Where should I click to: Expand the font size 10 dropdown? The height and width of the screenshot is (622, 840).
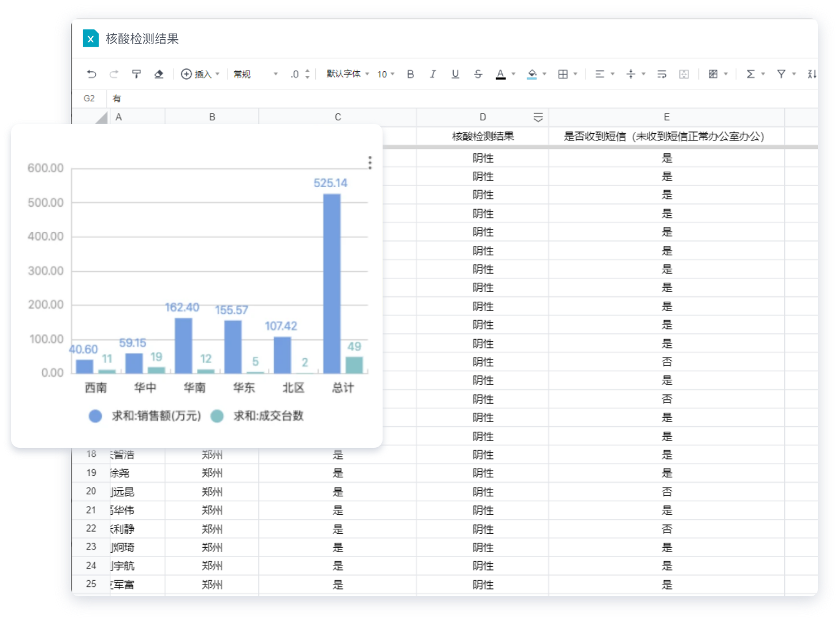pyautogui.click(x=386, y=74)
